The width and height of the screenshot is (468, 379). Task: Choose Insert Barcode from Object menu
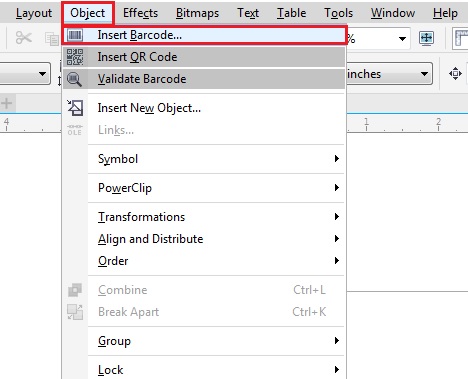pos(204,35)
